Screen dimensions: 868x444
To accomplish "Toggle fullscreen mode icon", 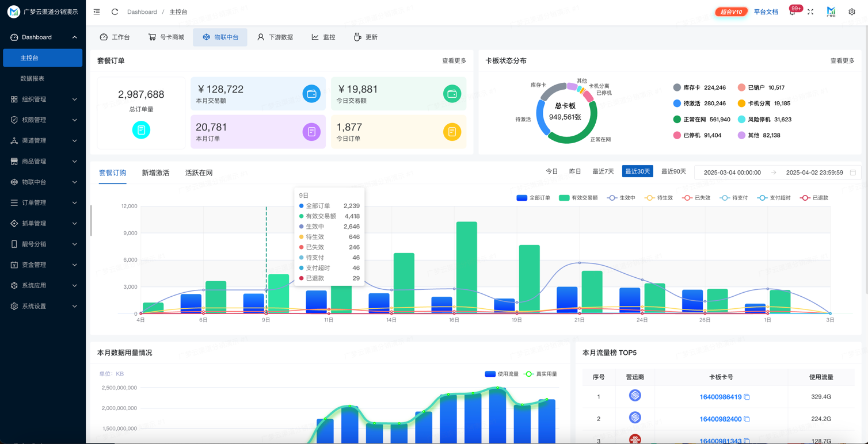I will click(810, 12).
